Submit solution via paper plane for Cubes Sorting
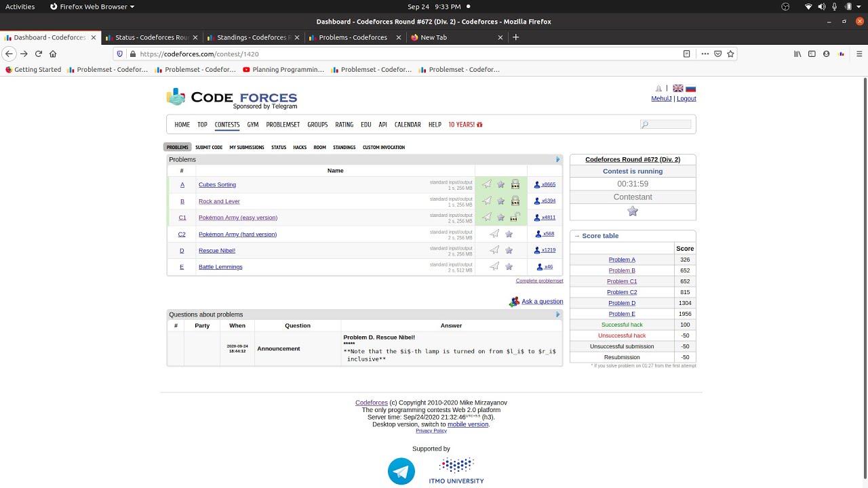This screenshot has height=488, width=868. 487,184
